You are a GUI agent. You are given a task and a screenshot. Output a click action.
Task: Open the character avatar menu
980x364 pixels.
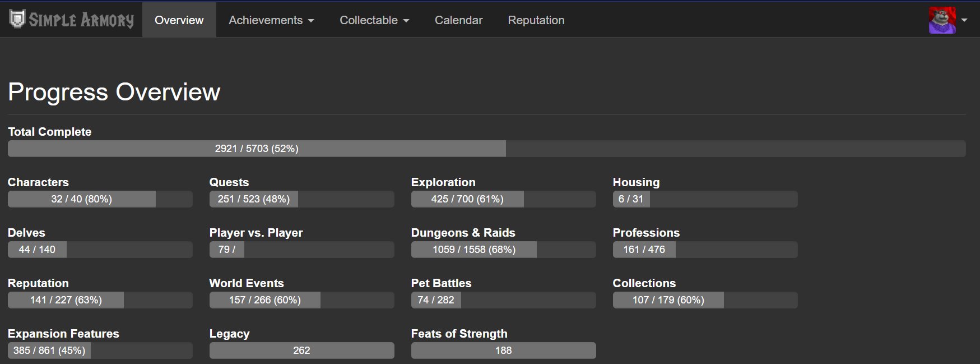(x=942, y=20)
